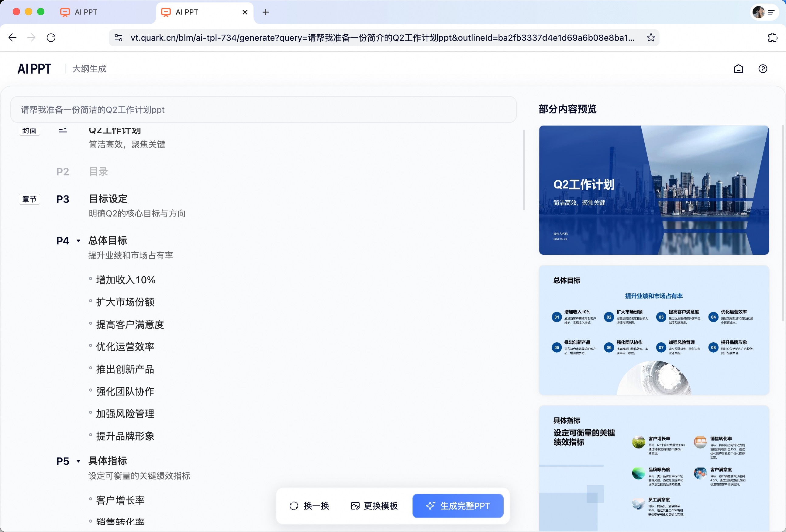Viewport: 786px width, 532px height.
Task: Click the Q2工作计划 cover slide thumbnail
Action: 653,190
